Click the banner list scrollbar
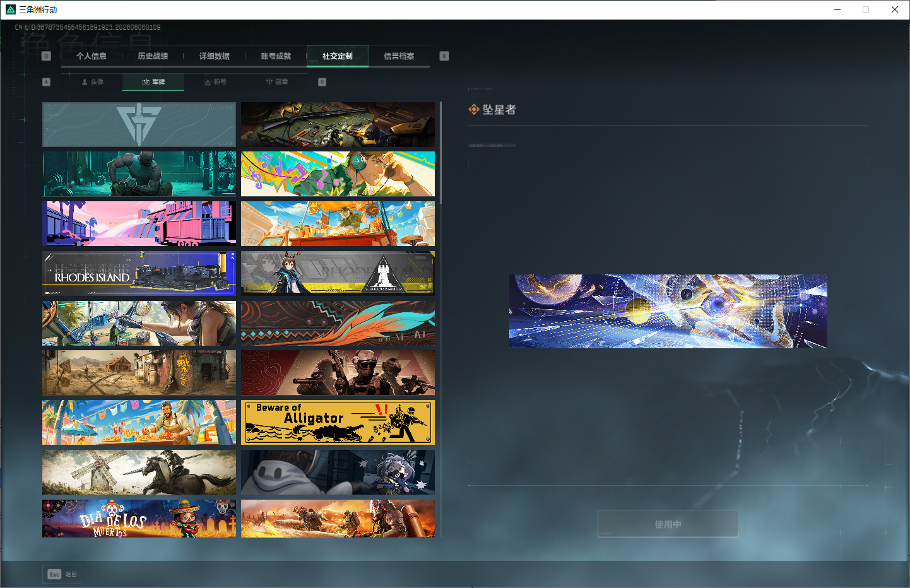The width and height of the screenshot is (910, 588). [440, 153]
